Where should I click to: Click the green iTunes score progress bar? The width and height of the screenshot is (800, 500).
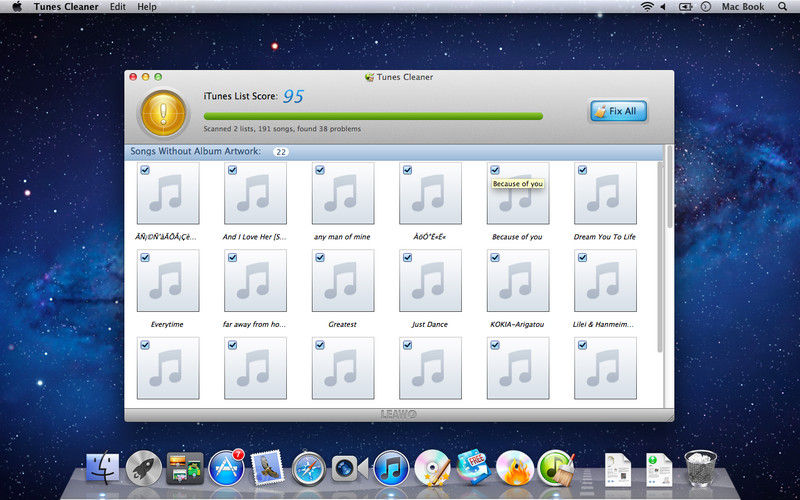pyautogui.click(x=373, y=116)
